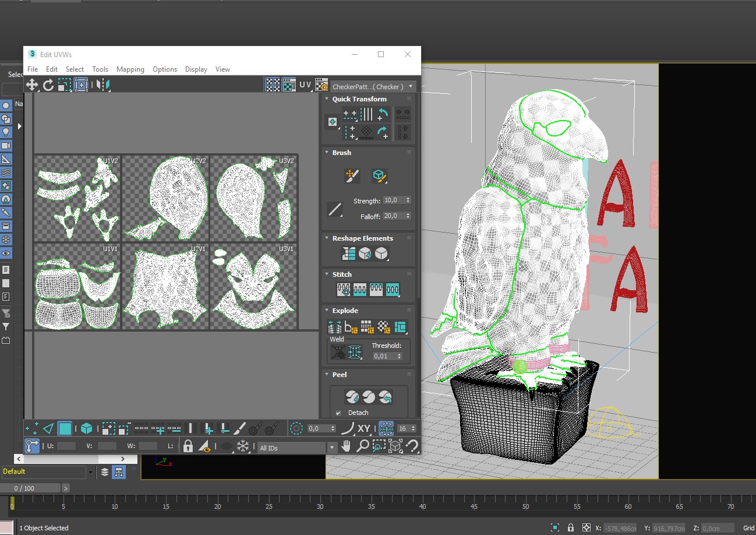Select the Paint Move Brush icon

tap(352, 175)
